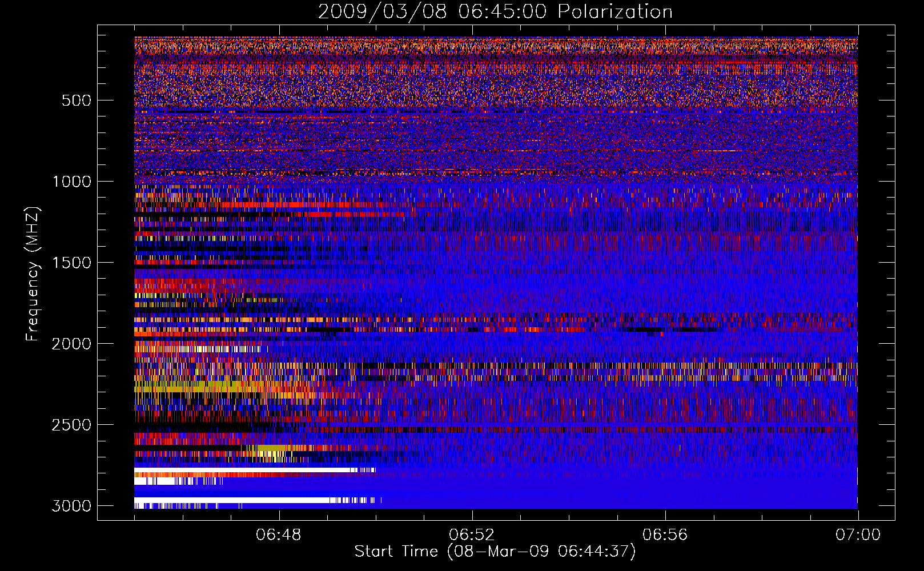Screen dimensions: 924x571
Task: Click the "Frequency (MHZ)" axis label
Action: tap(33, 274)
